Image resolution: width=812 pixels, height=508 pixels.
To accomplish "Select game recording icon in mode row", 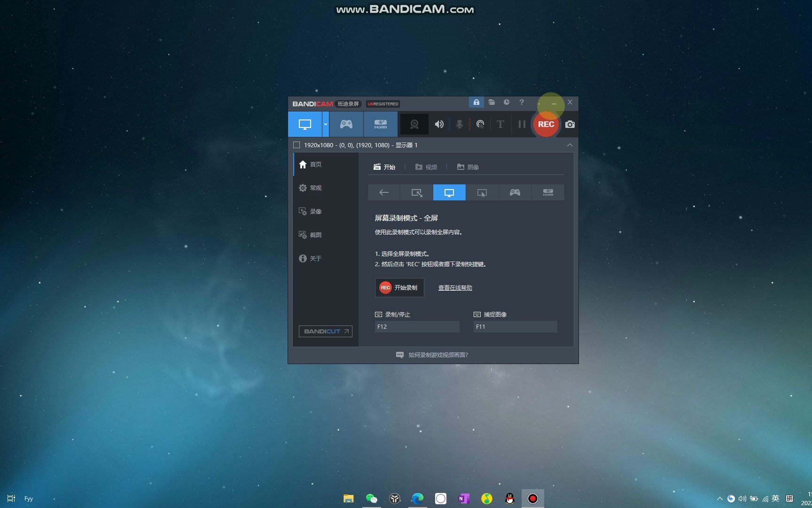I will pos(515,192).
